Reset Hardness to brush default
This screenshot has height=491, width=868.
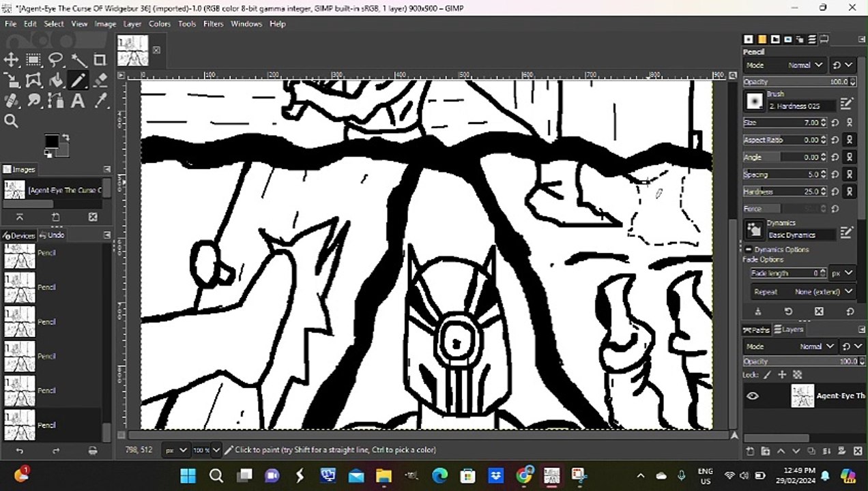pos(835,192)
